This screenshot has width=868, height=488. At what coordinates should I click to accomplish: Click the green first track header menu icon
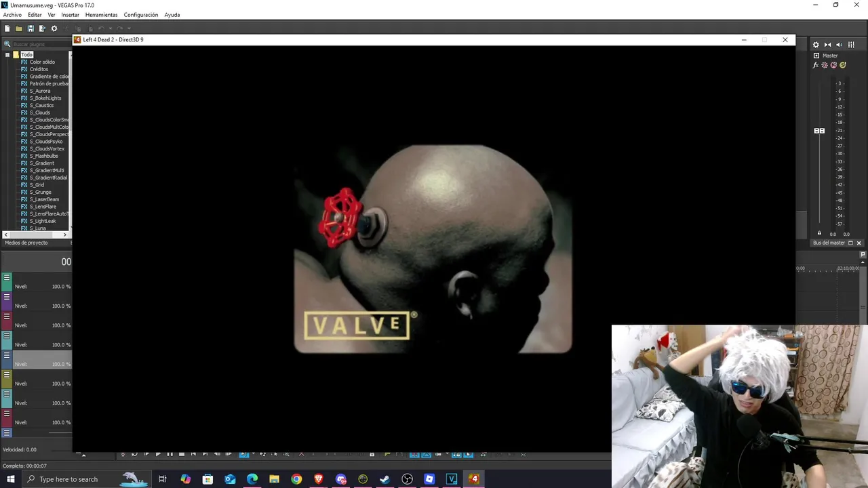point(7,277)
